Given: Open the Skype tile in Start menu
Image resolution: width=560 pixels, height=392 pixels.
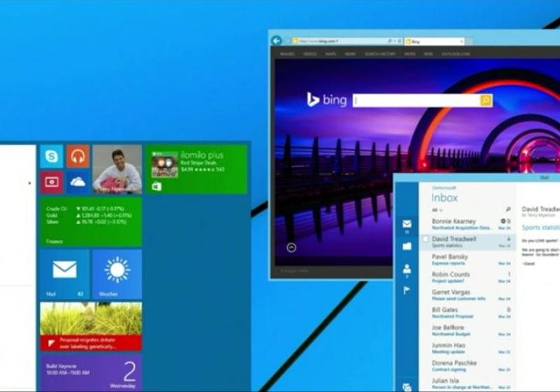Looking at the screenshot, I should point(51,156).
